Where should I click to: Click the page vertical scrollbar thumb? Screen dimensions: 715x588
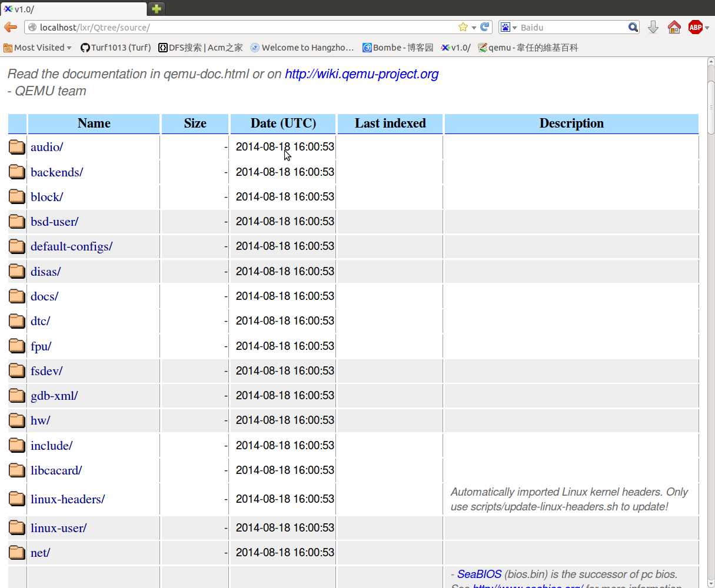710,107
